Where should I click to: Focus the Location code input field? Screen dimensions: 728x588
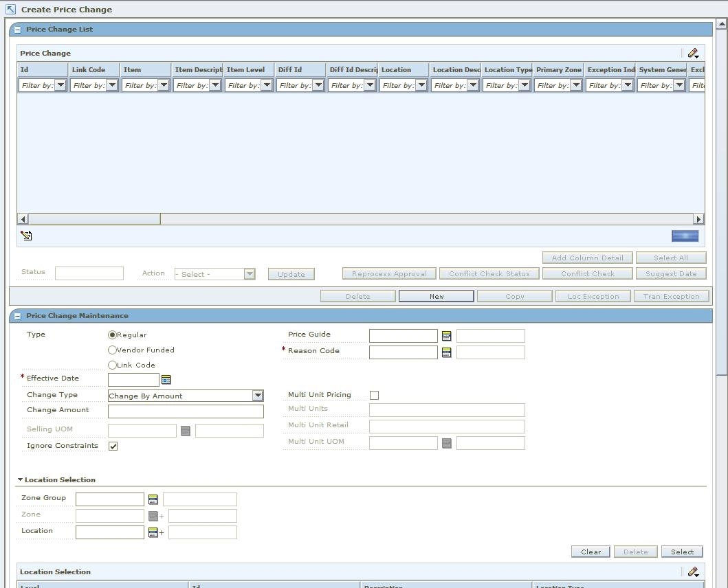(x=109, y=532)
